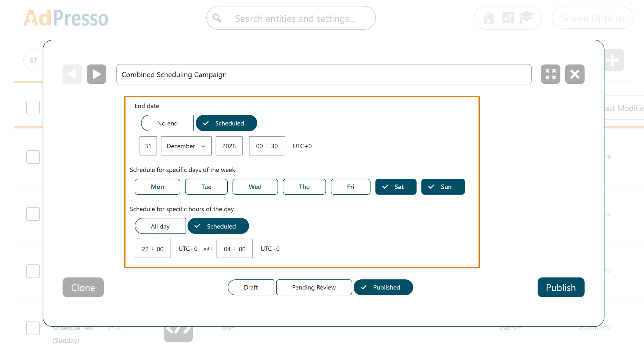
Task: Click the home icon in the header
Action: coord(489,18)
